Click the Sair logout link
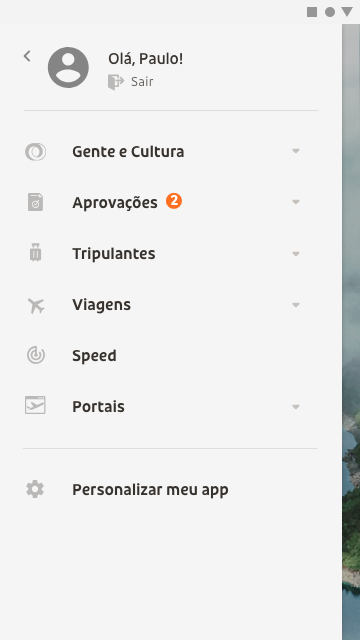 (x=142, y=82)
